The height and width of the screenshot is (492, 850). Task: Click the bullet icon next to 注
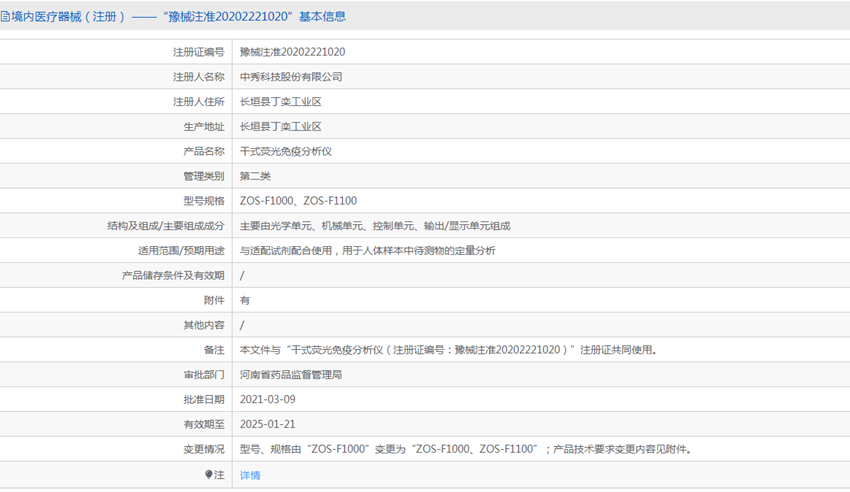[x=209, y=475]
